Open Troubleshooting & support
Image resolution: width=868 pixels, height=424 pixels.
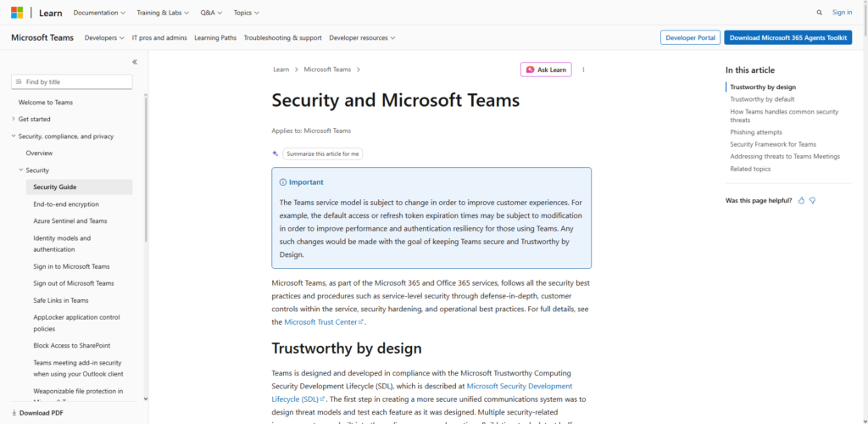[x=283, y=37]
